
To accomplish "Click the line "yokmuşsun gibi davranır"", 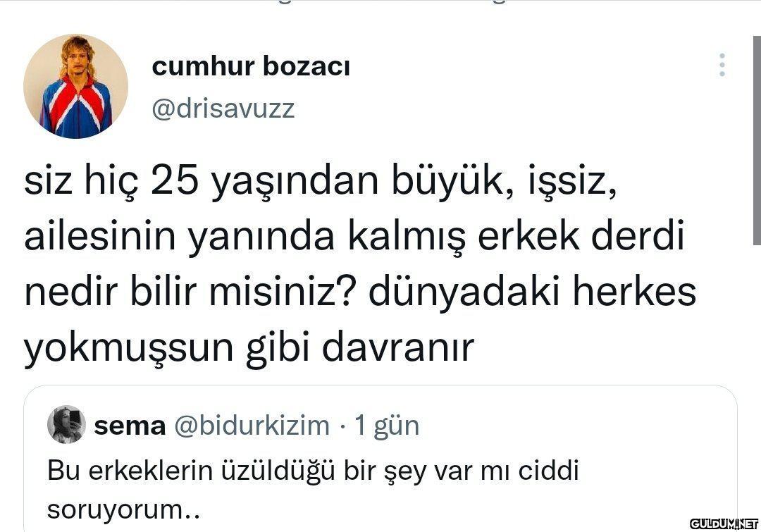I will (249, 349).
